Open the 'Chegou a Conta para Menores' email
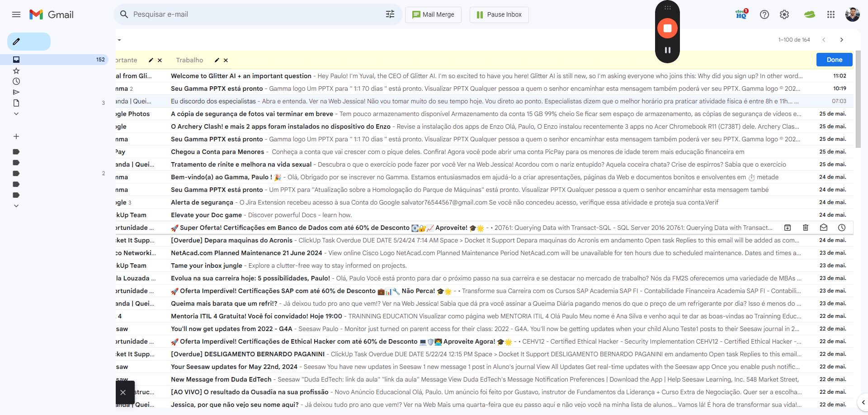 [485, 152]
